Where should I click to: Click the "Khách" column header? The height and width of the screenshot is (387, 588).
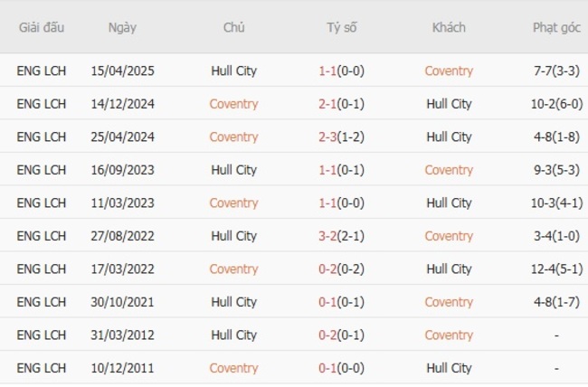[x=449, y=27]
